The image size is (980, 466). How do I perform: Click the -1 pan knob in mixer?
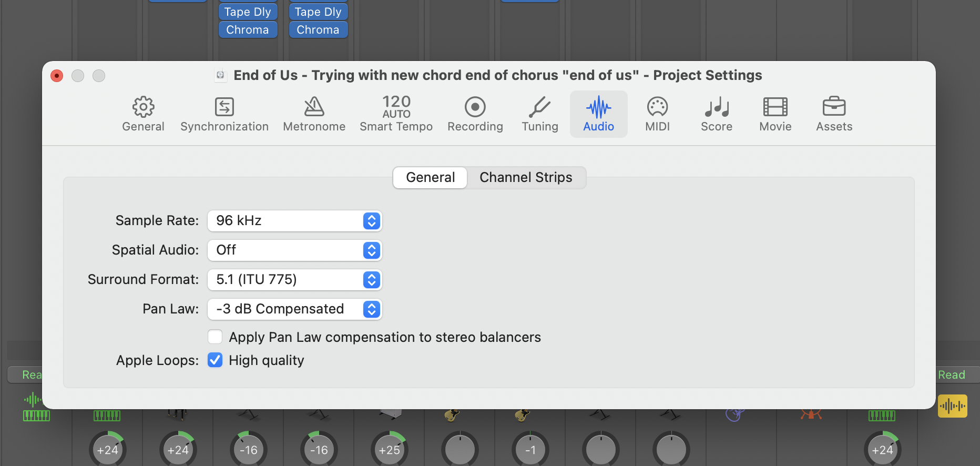point(530,450)
